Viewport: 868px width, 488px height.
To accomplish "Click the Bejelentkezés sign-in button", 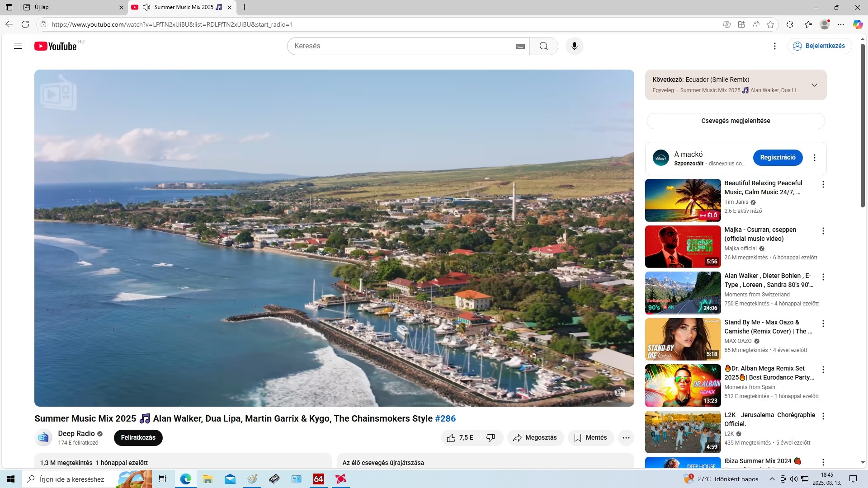I will pyautogui.click(x=819, y=46).
